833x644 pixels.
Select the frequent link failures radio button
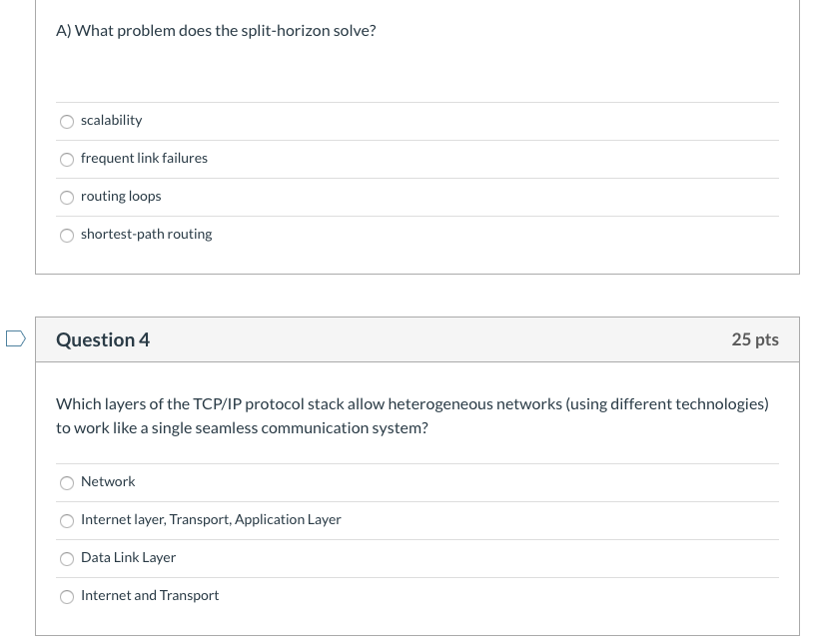coord(66,159)
